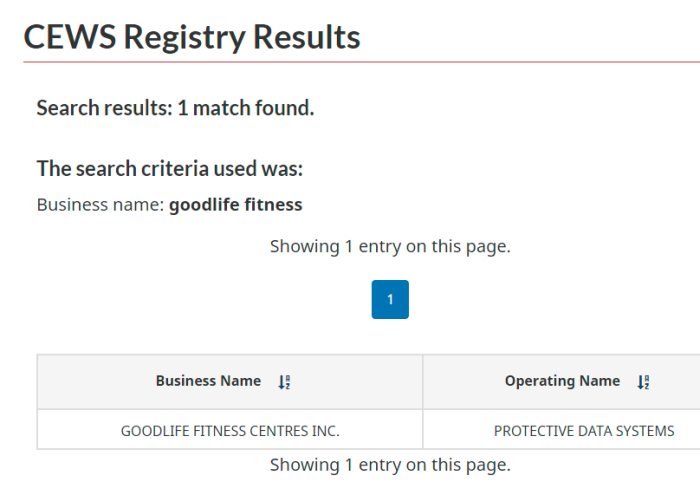The width and height of the screenshot is (700, 482).
Task: Select the GOODLIFE FITNESS CENTRES INC. cell
Action: (230, 430)
